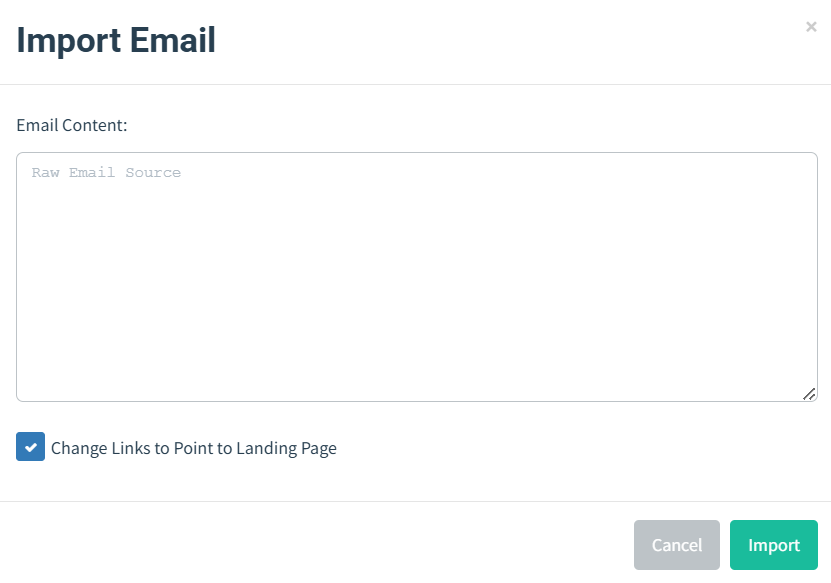This screenshot has height=583, width=831.
Task: Click the 'Import Email' heading
Action: 116,40
